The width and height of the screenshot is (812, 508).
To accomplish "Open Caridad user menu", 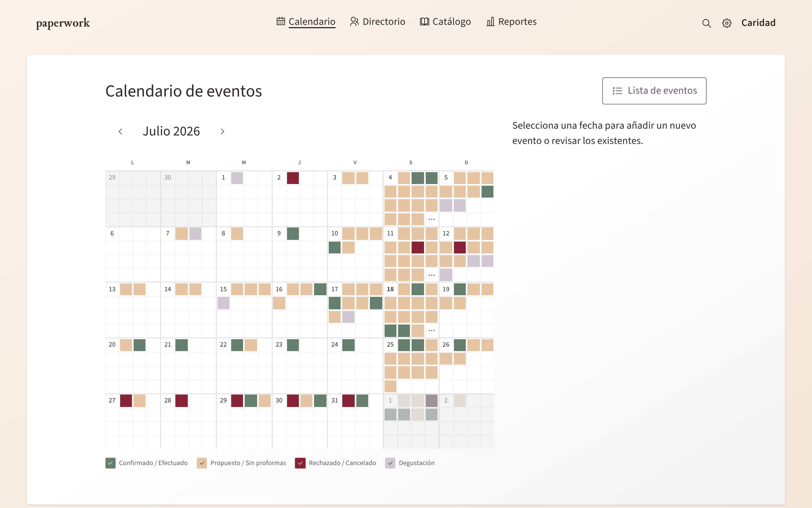I will click(x=758, y=23).
